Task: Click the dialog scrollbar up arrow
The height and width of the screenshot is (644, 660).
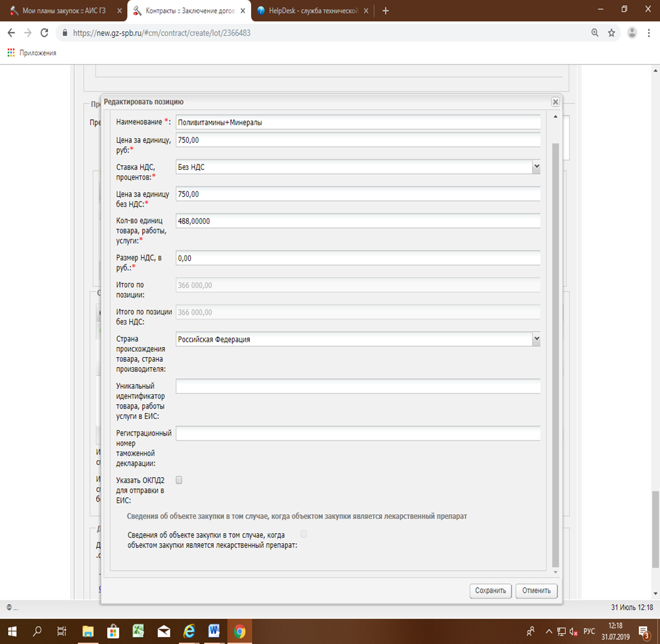Action: click(x=555, y=116)
